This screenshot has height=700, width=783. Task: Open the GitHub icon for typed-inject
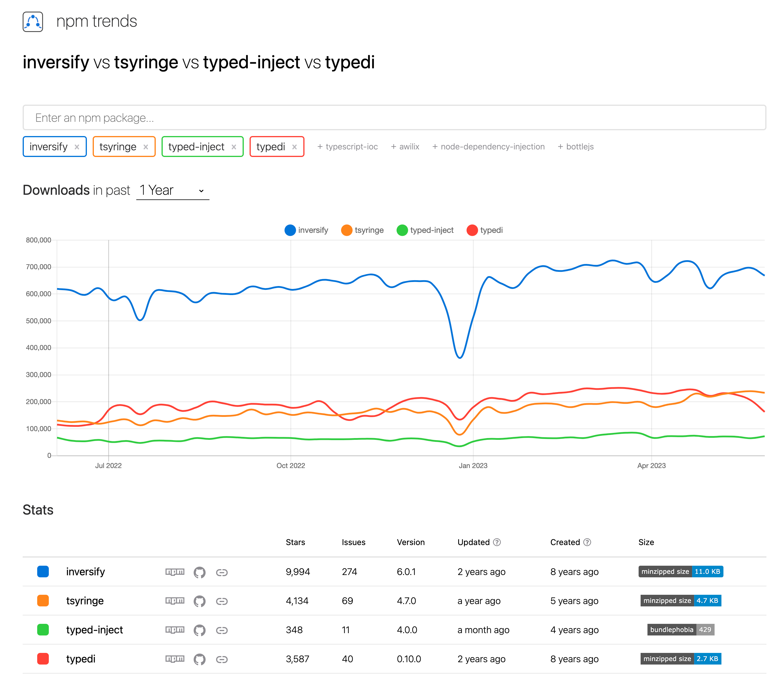pos(200,631)
